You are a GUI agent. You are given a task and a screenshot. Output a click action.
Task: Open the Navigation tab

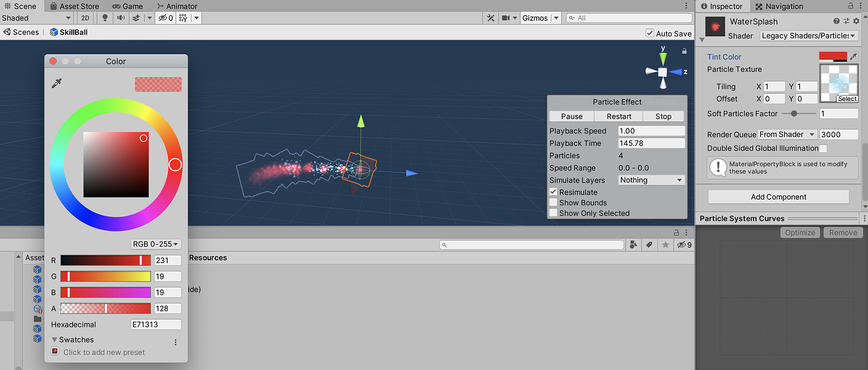(x=784, y=6)
